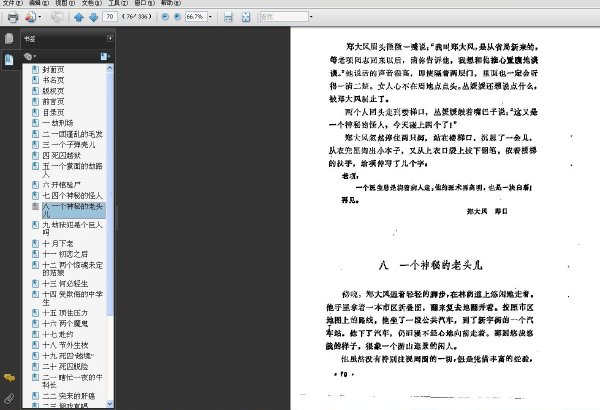This screenshot has width=600, height=410.
Task: Select the 十一 初恋之后 bookmark
Action: point(65,254)
